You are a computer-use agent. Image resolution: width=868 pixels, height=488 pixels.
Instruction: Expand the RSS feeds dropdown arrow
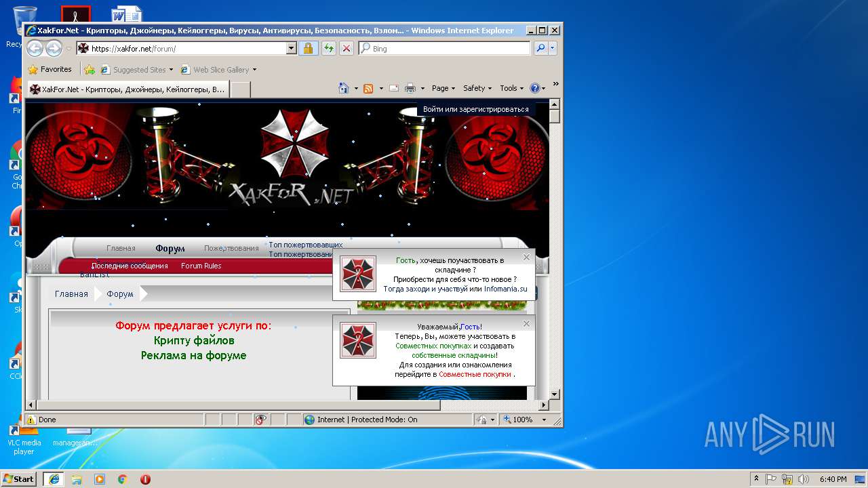point(381,88)
